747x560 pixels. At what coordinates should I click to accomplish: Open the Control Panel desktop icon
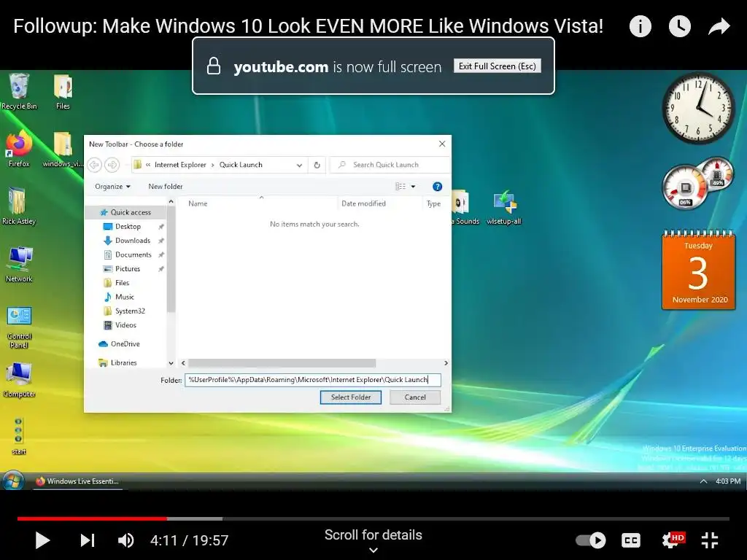coord(19,327)
